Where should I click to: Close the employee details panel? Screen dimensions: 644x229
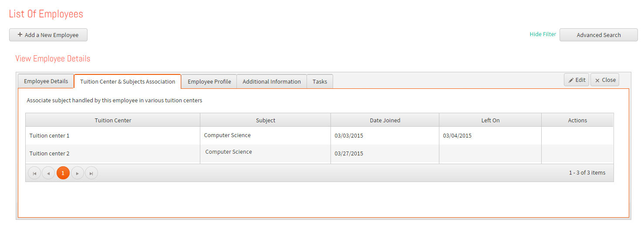[x=605, y=80]
